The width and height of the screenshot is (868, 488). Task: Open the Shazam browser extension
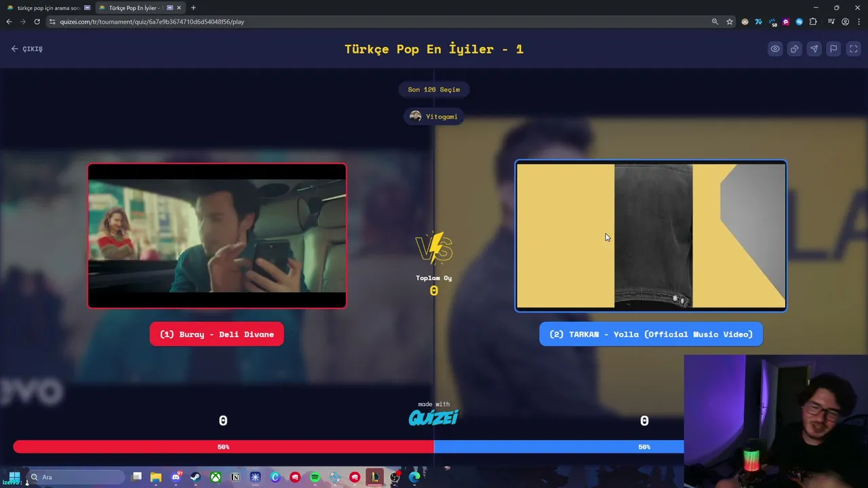pyautogui.click(x=800, y=22)
